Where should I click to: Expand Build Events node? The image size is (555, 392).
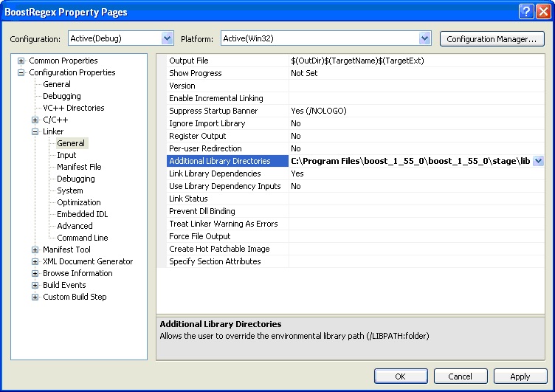[x=35, y=286]
